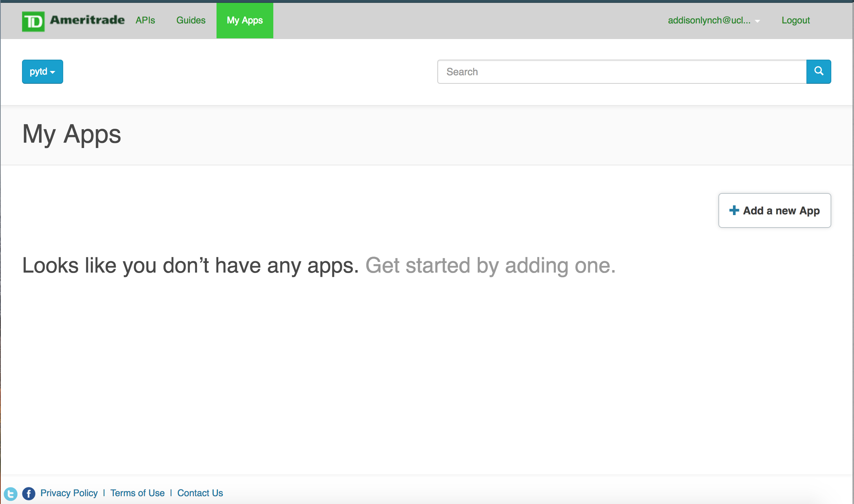Viewport: 854px width, 504px height.
Task: Open the addisonlynch account options
Action: [x=715, y=20]
